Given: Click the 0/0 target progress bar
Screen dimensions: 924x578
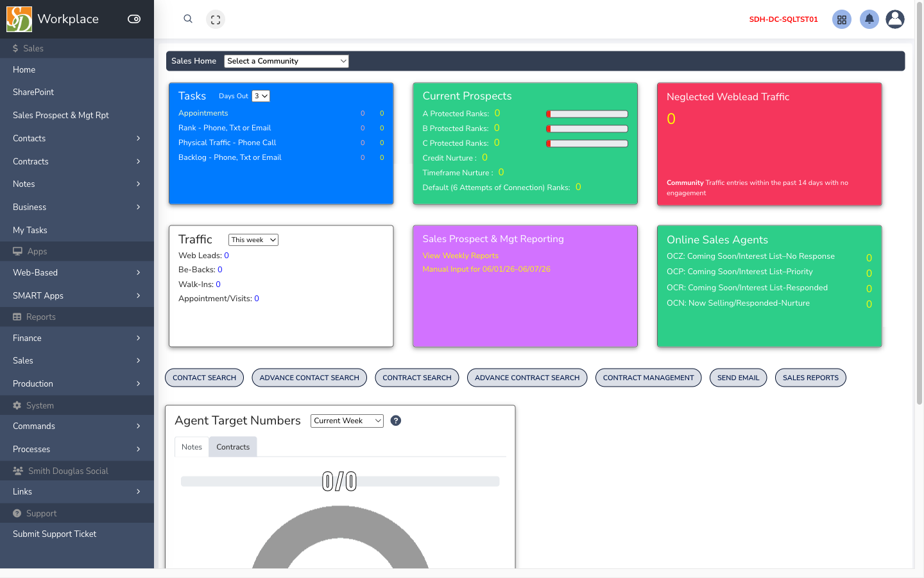Looking at the screenshot, I should [x=340, y=481].
